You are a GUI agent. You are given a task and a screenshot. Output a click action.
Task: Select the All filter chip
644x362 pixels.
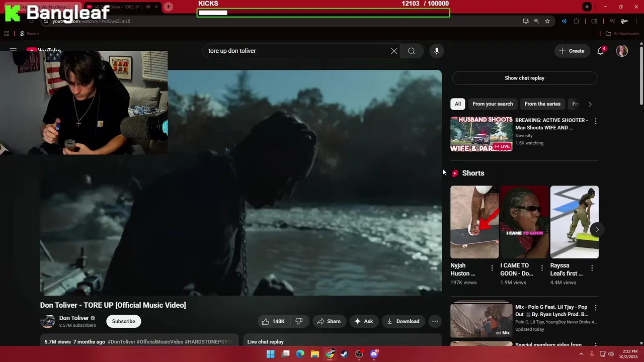458,104
